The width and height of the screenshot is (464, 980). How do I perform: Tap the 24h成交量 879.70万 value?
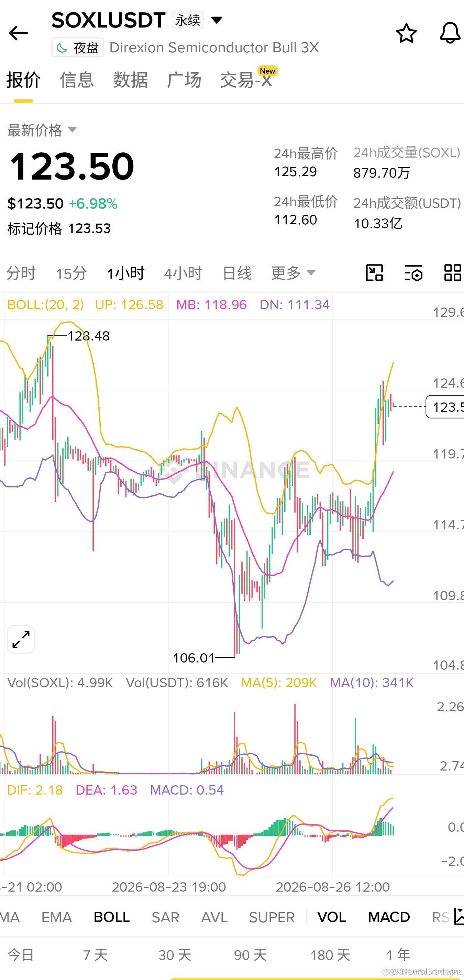coord(382,173)
